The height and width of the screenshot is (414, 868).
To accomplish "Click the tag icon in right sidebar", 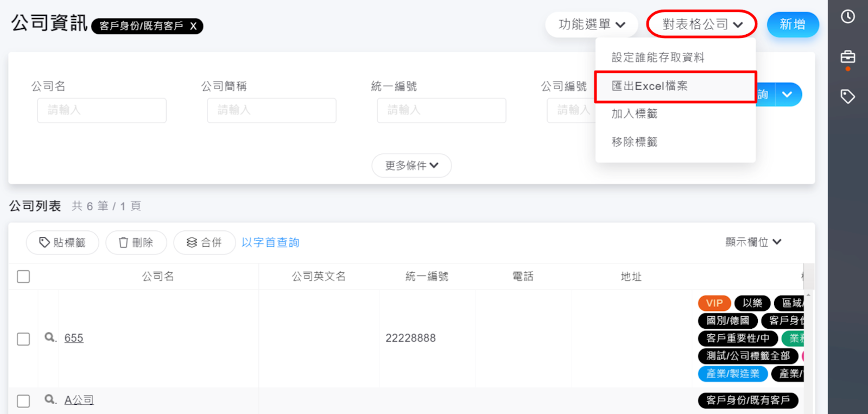I will (x=847, y=97).
